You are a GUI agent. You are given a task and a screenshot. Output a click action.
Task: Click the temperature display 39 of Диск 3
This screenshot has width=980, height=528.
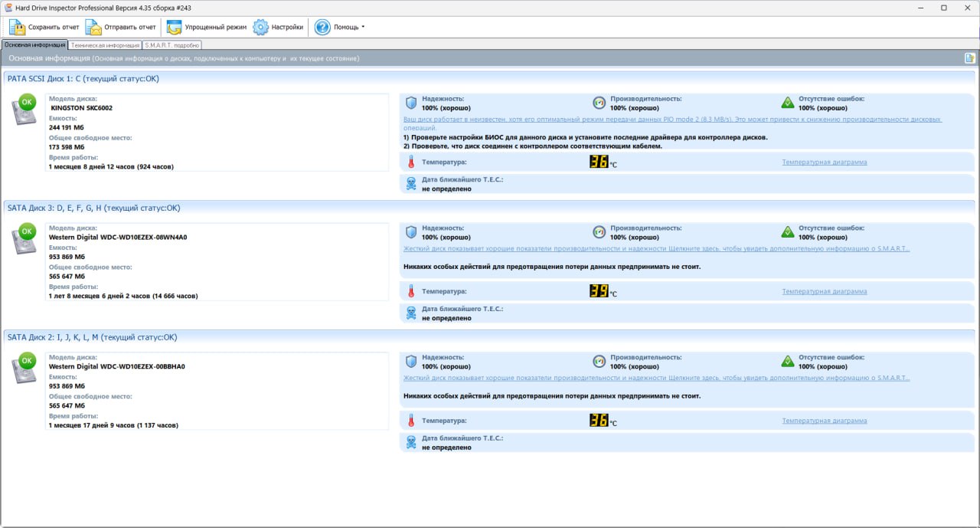[598, 291]
